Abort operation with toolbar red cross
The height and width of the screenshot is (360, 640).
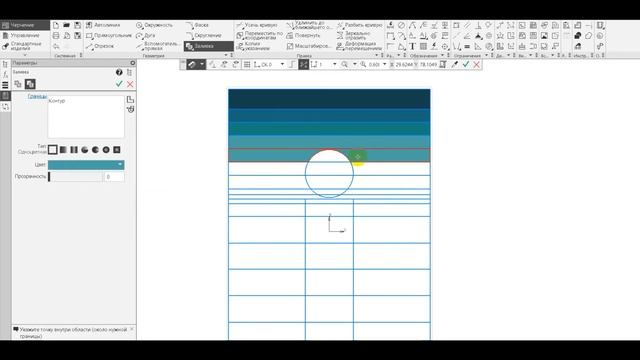tap(476, 64)
